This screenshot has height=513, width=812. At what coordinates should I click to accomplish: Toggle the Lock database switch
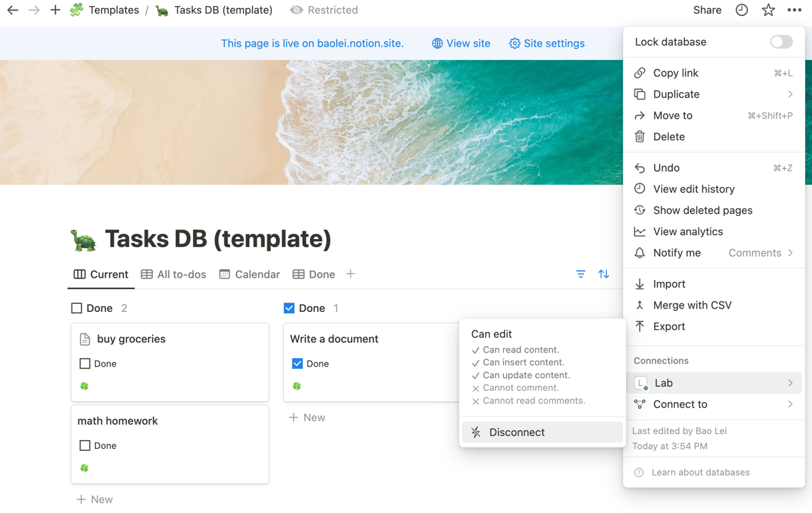click(781, 41)
